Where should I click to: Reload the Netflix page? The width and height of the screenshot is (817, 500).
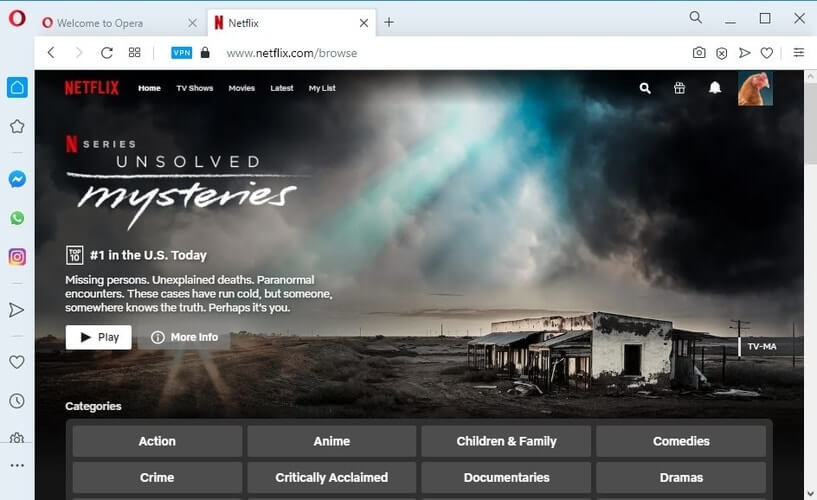pyautogui.click(x=107, y=53)
